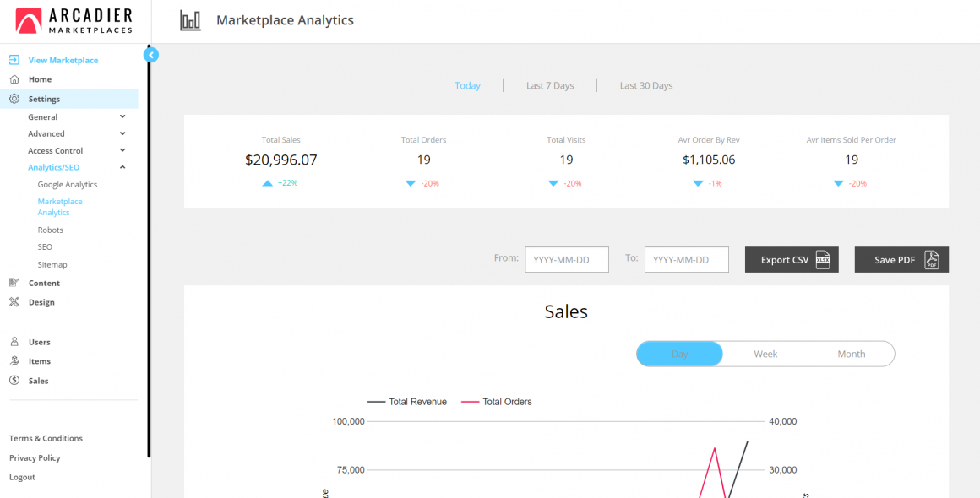Screen dimensions: 980x498
Task: Expand the Advanced settings submenu
Action: [122, 133]
